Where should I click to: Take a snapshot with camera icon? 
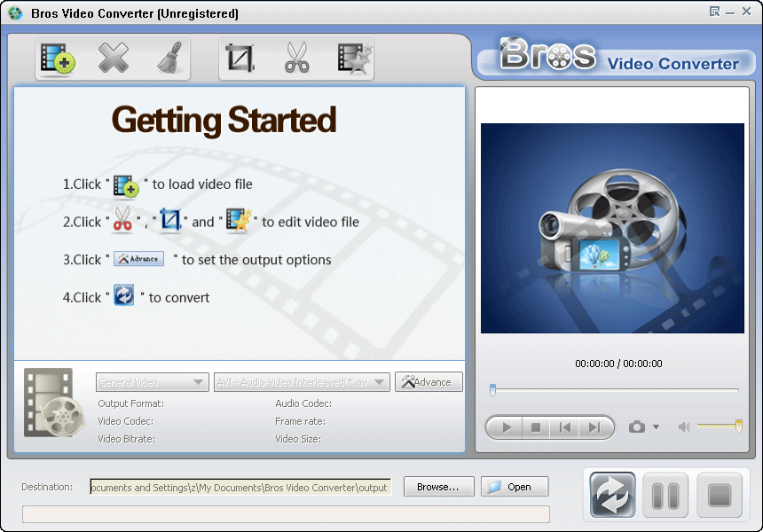point(636,427)
